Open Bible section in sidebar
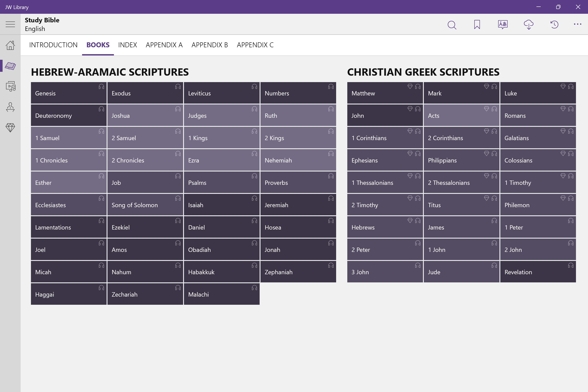The image size is (588, 392). point(10,66)
